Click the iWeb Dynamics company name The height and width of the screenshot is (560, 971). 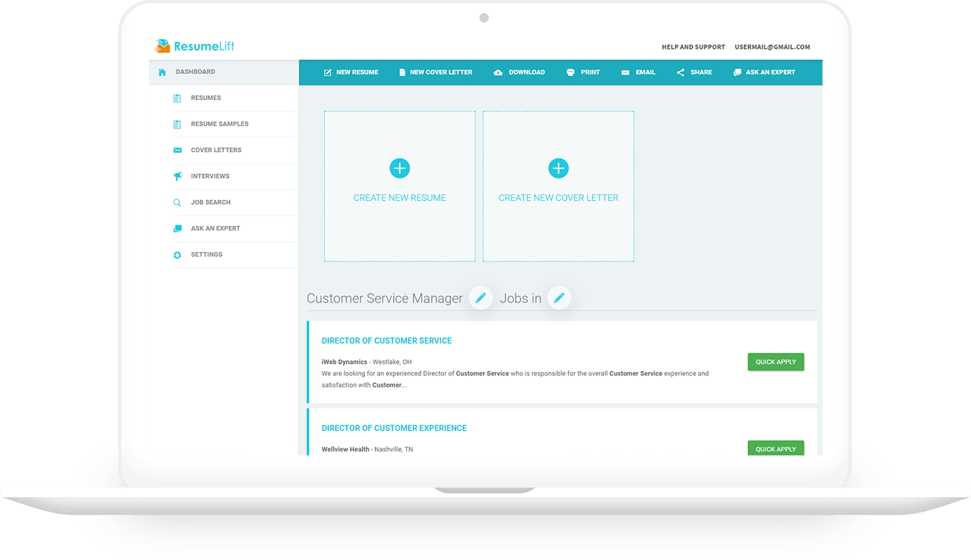pos(344,362)
